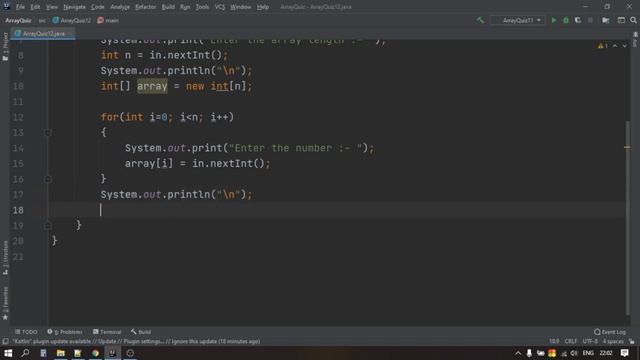
Task: Click the highlighted 'array' variable on line 10
Action: point(152,86)
